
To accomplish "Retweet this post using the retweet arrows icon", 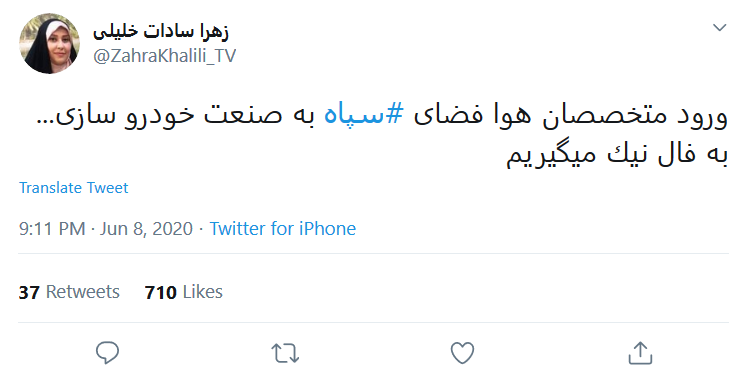I will click(x=285, y=353).
